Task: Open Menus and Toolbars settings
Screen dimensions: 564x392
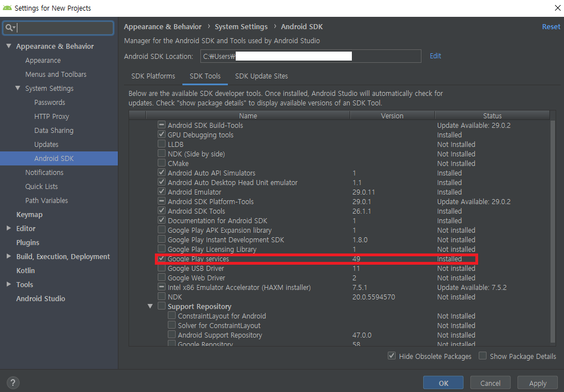Action: 56,75
